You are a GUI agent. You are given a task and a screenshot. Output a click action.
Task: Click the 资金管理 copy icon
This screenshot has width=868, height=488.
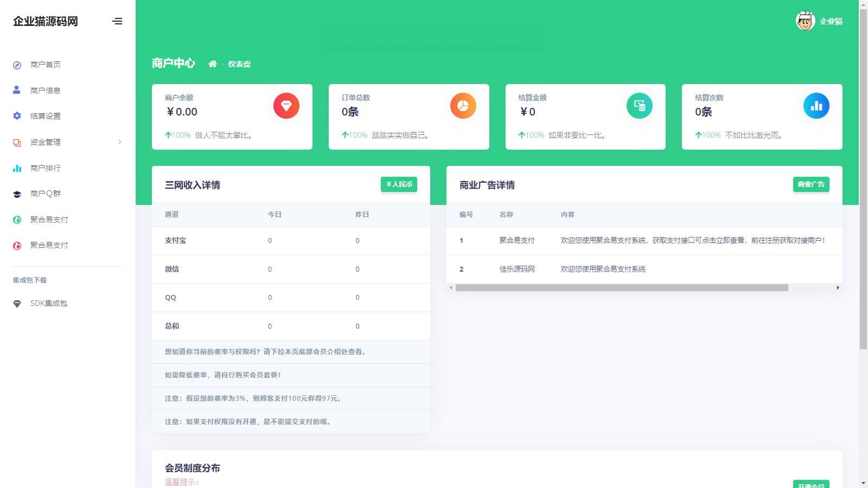[x=17, y=143]
